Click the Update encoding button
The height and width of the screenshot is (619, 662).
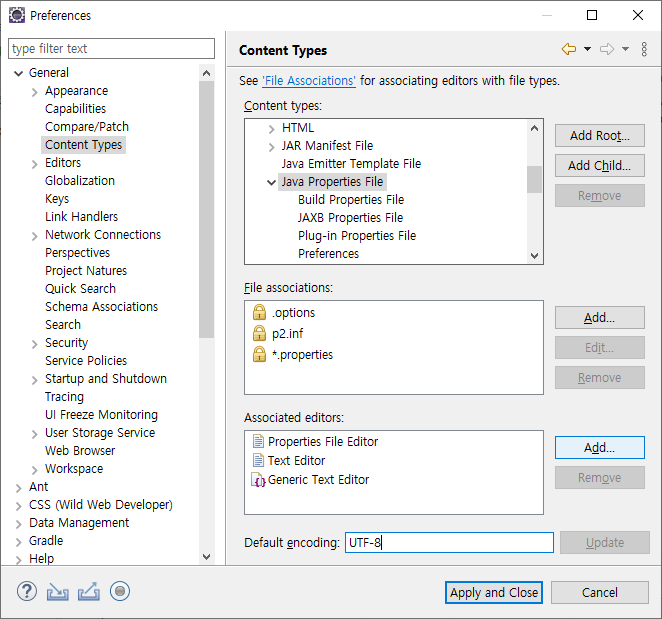[x=605, y=543]
